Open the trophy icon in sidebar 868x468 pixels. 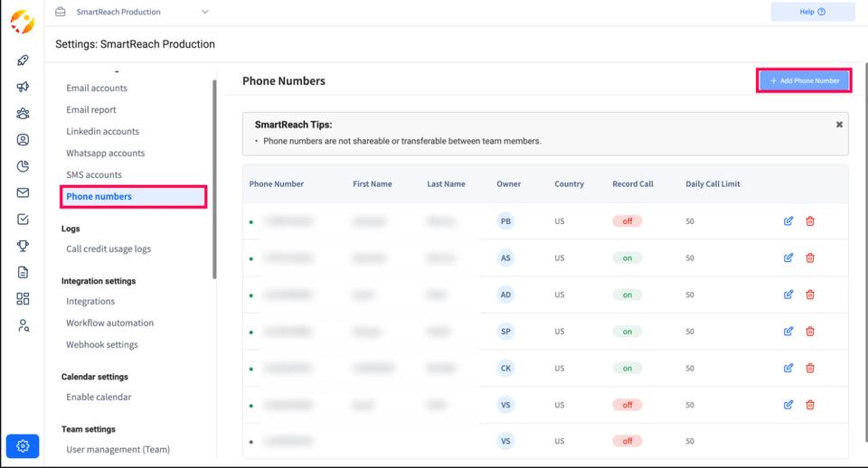(23, 246)
